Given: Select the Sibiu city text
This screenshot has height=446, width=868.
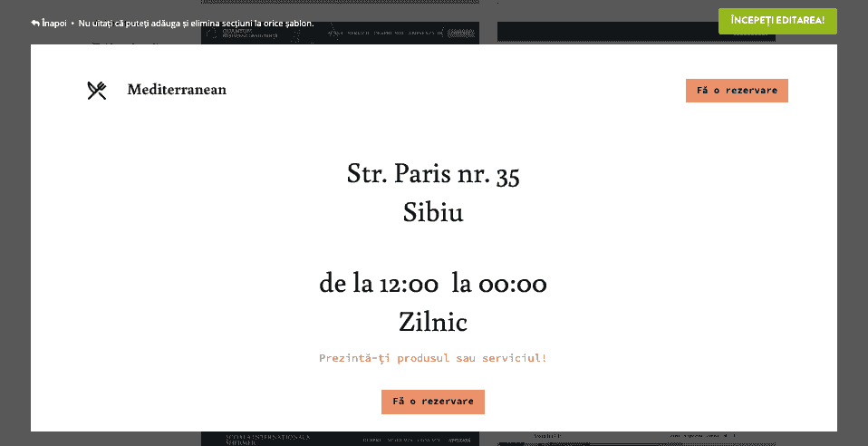Looking at the screenshot, I should point(433,212).
